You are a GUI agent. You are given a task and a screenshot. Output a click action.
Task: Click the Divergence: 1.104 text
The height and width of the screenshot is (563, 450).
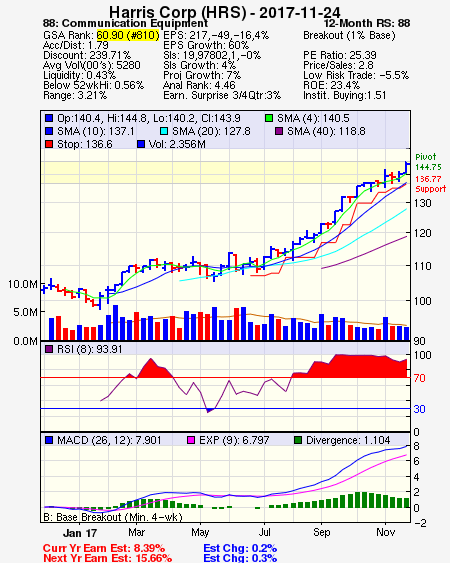point(348,440)
